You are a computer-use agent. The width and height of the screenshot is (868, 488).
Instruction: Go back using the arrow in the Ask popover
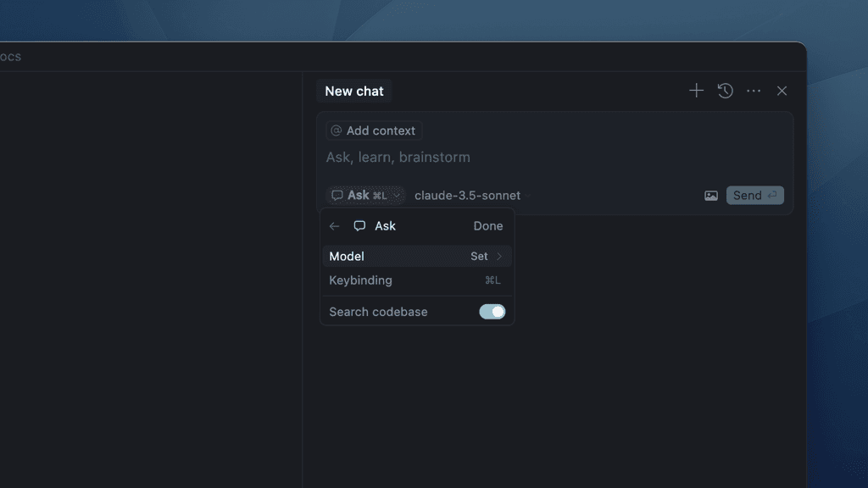[x=334, y=225]
